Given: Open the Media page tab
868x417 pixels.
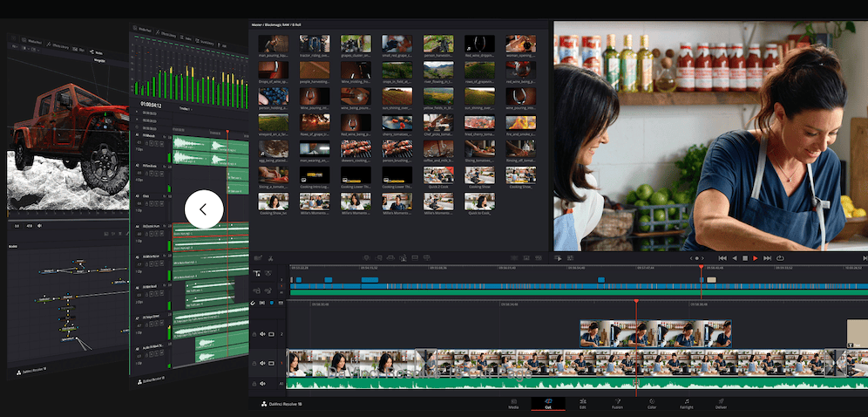Looking at the screenshot, I should [x=512, y=403].
